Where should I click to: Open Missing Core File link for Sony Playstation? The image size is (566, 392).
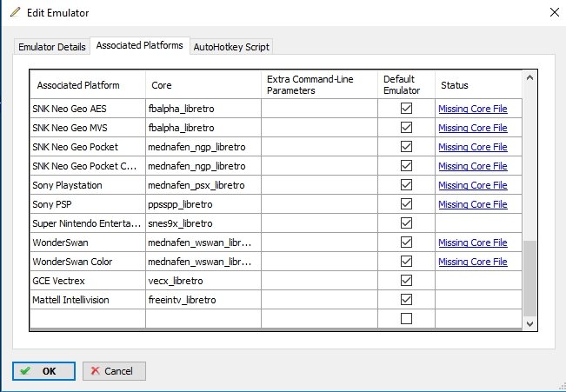[x=473, y=185]
